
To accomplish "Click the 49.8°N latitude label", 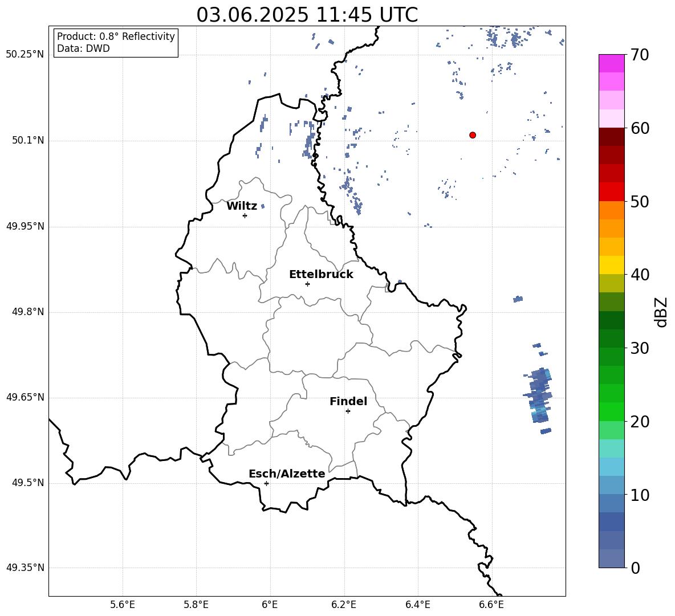I will tap(29, 312).
